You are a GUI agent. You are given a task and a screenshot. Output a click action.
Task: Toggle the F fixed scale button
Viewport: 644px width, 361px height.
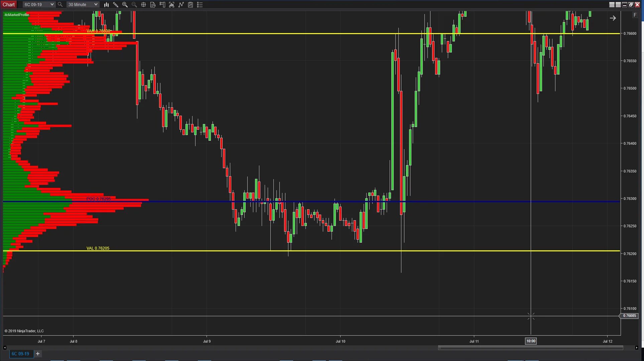coord(635,15)
